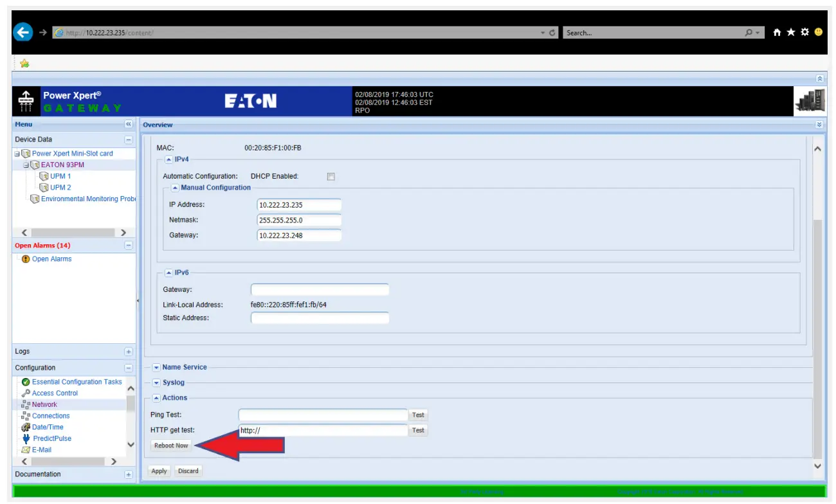Click Test next to Ping Test
The height and width of the screenshot is (504, 836).
[x=419, y=415]
